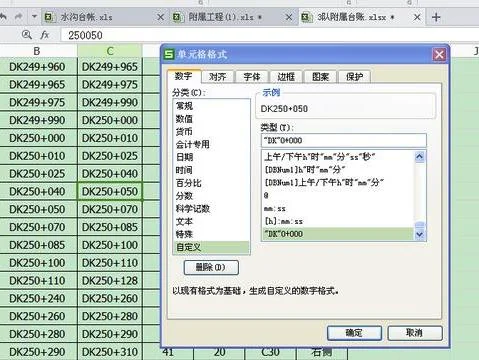Viewport: 479px width, 360px height.
Task: Select 特殊 in the category list
Action: pos(211,234)
